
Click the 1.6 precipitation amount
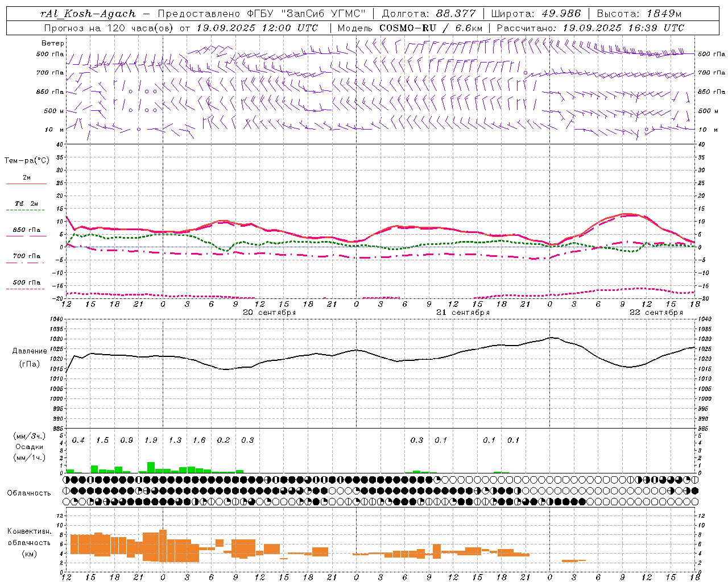pyautogui.click(x=199, y=440)
